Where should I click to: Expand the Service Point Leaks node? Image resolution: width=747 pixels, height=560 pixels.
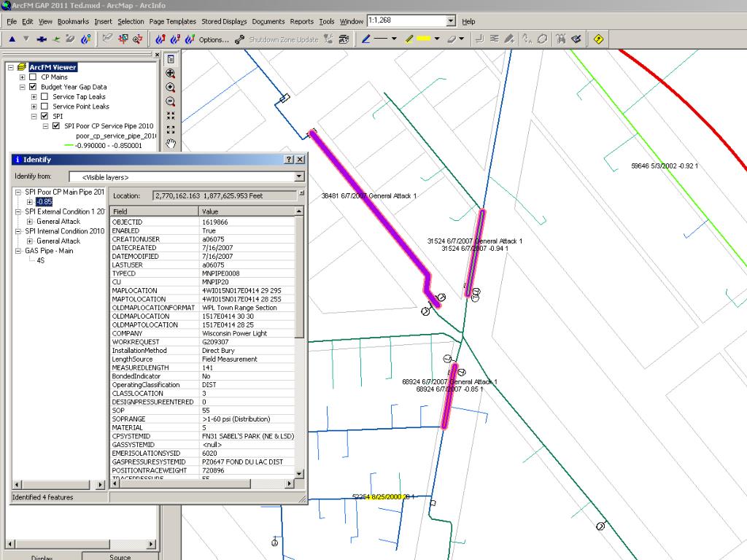click(34, 106)
